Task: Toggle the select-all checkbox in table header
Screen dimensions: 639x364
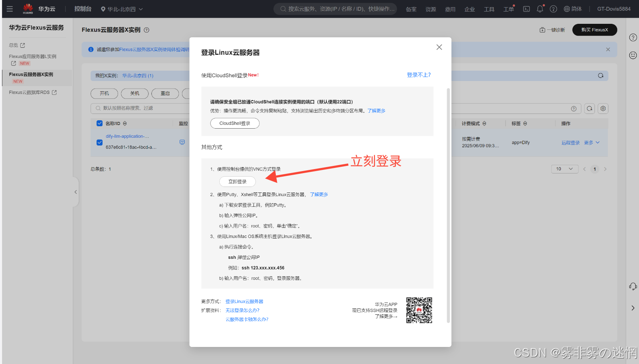Action: tap(99, 123)
